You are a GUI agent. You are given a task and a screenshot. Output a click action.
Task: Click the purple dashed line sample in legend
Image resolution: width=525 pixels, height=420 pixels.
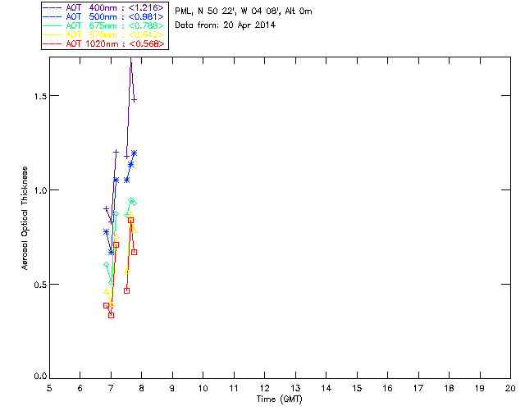(52, 7)
